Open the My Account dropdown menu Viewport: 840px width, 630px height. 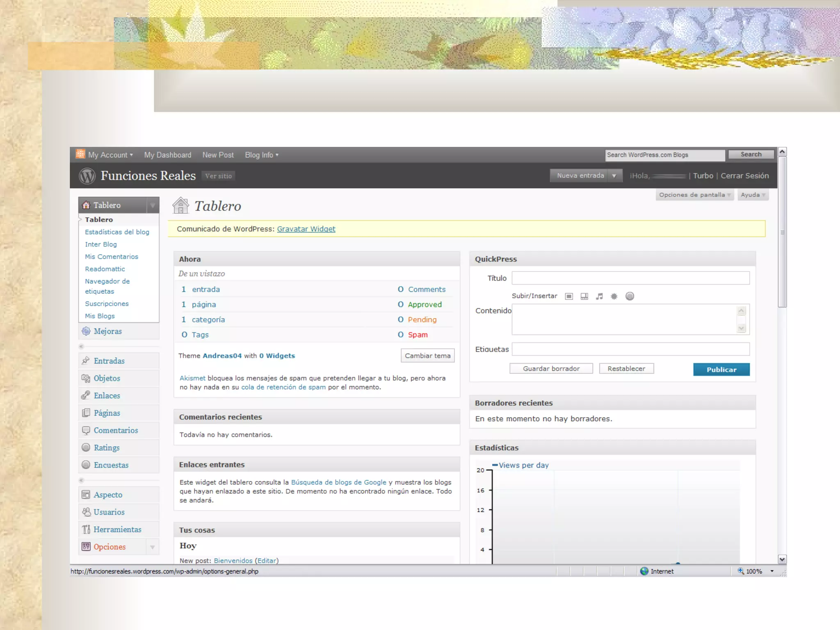[x=110, y=155]
